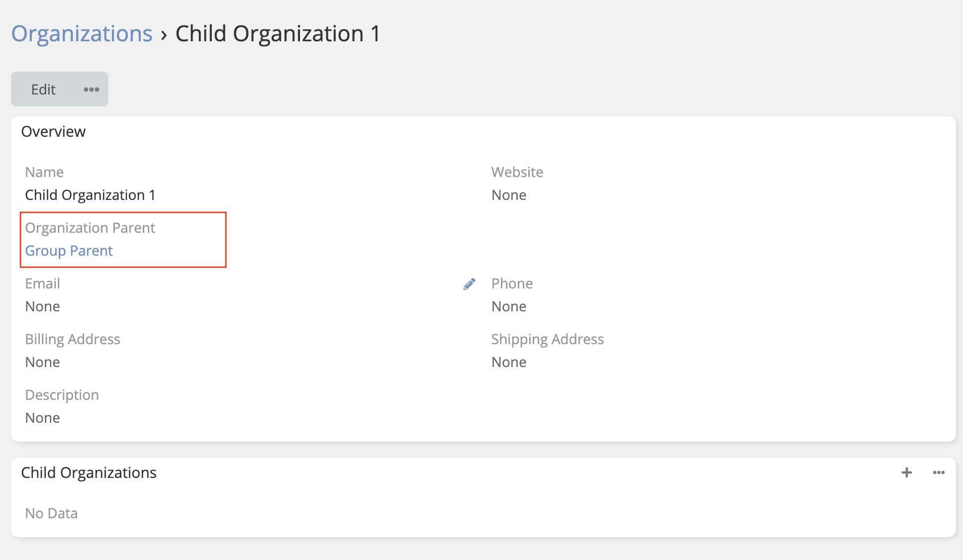Image resolution: width=963 pixels, height=560 pixels.
Task: Click the Child Organizations panel heading
Action: click(x=89, y=472)
